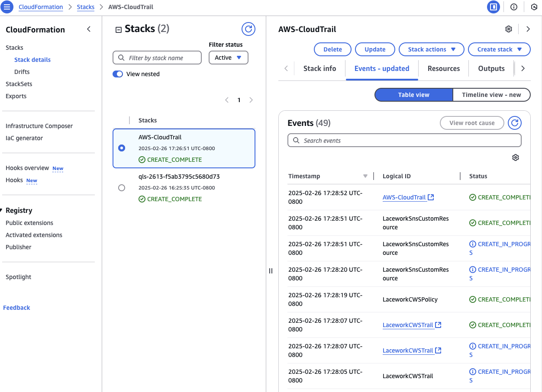Click the Logical ID column header
542x392 pixels.
[397, 176]
